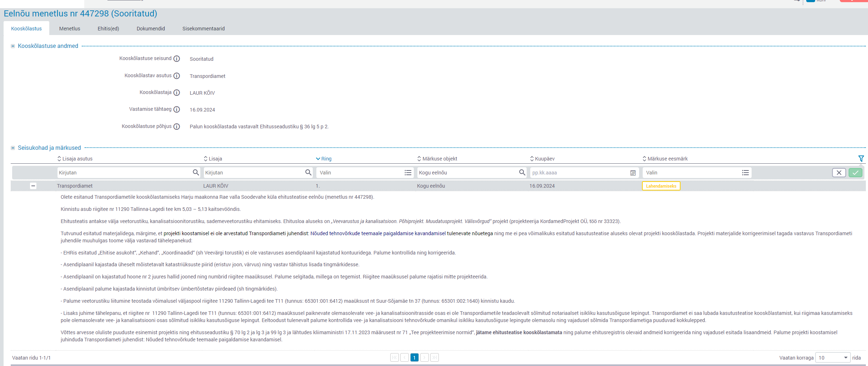
Task: Select page 1 in pagination
Action: click(x=415, y=357)
